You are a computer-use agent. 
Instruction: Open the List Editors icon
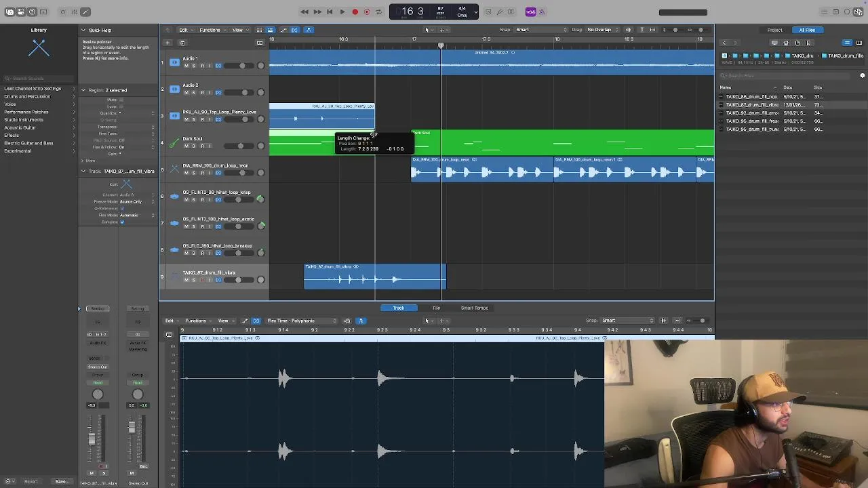coord(824,12)
